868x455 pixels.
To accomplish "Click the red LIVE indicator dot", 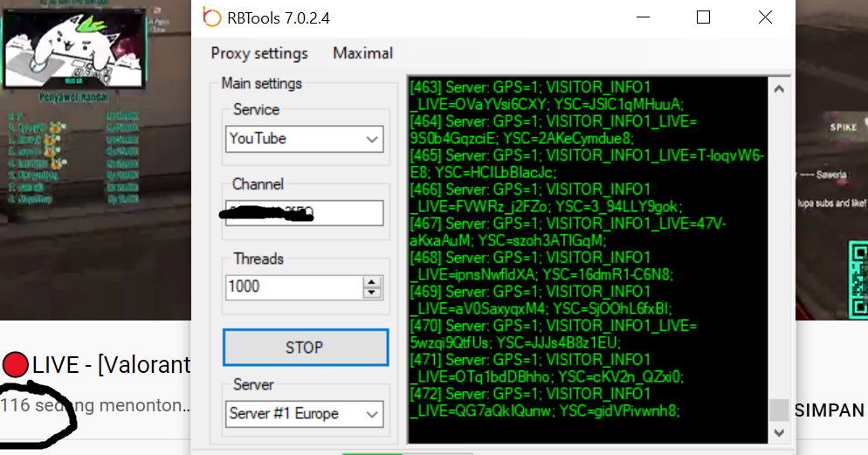I will tap(15, 365).
